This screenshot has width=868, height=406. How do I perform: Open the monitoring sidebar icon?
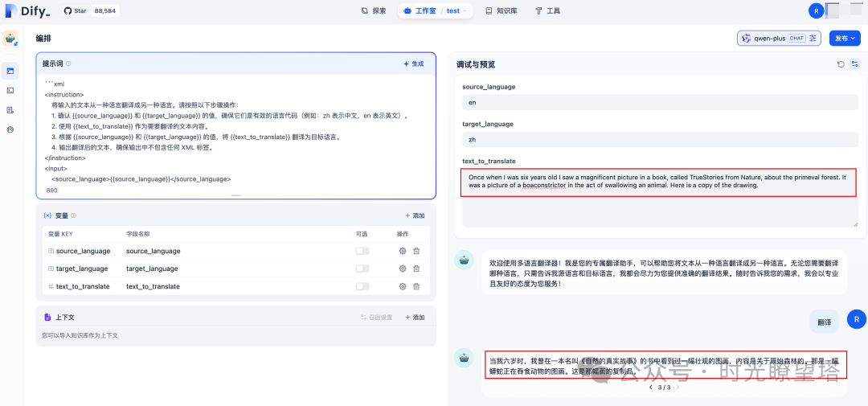[10, 129]
